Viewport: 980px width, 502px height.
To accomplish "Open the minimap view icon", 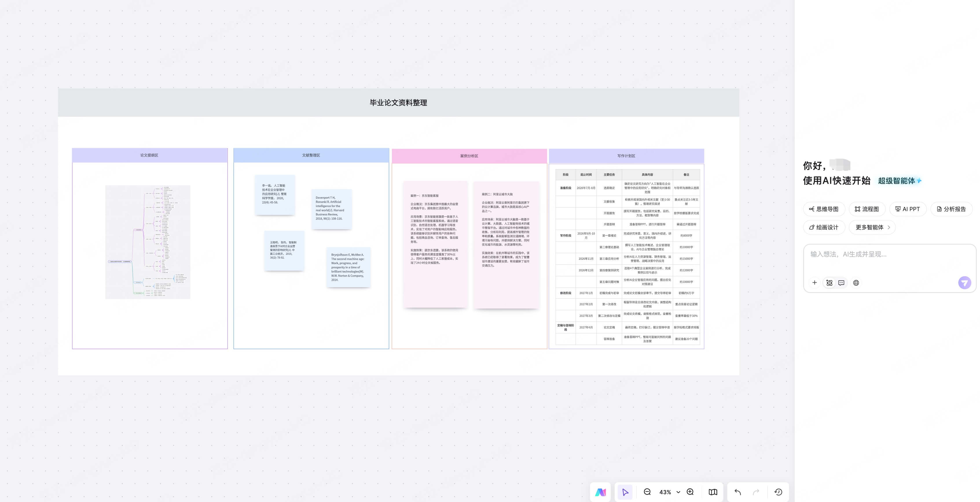I will (x=713, y=492).
